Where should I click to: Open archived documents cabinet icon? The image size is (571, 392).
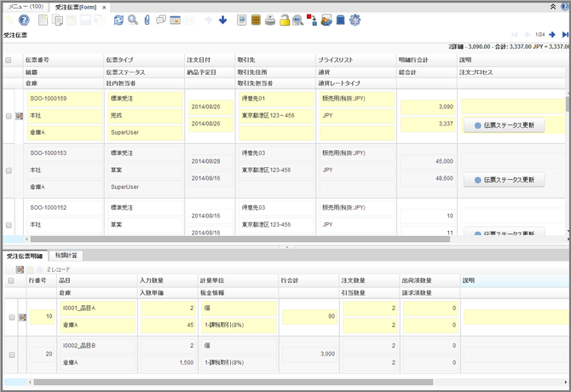[256, 20]
